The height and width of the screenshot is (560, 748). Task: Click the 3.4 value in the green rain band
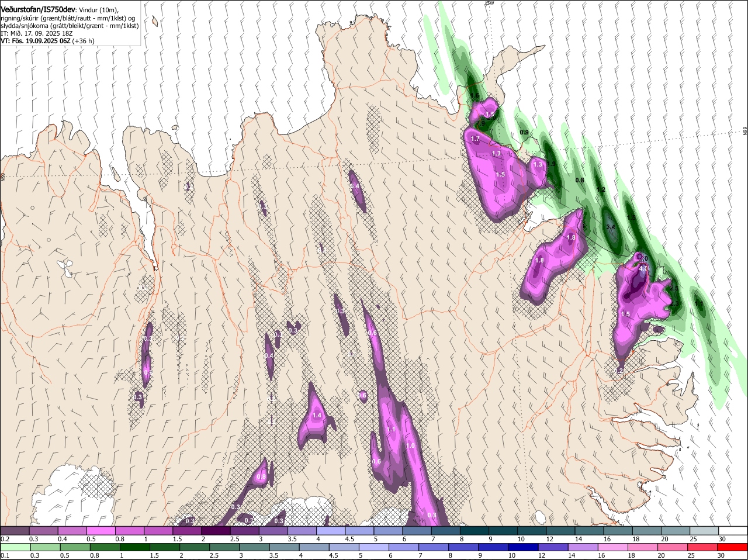tap(611, 227)
